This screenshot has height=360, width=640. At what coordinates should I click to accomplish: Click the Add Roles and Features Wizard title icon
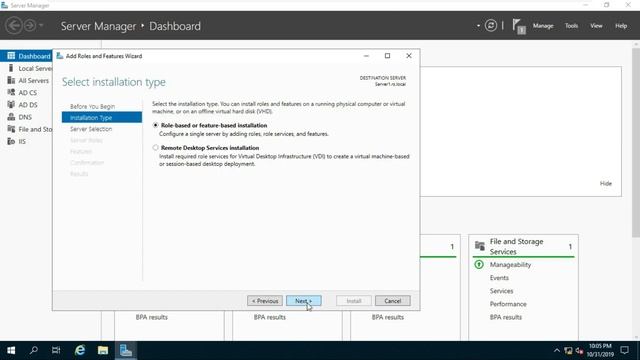point(60,56)
